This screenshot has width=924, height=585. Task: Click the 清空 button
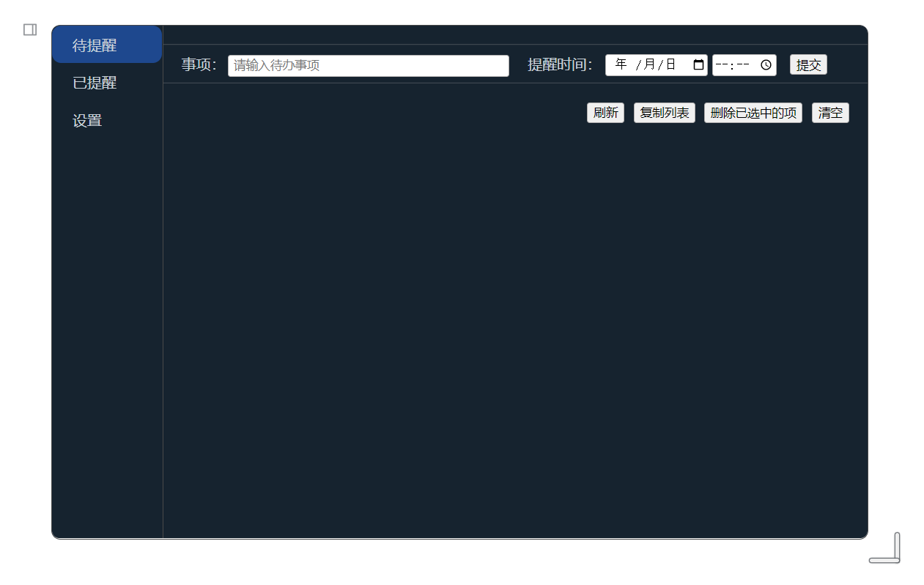click(x=830, y=113)
